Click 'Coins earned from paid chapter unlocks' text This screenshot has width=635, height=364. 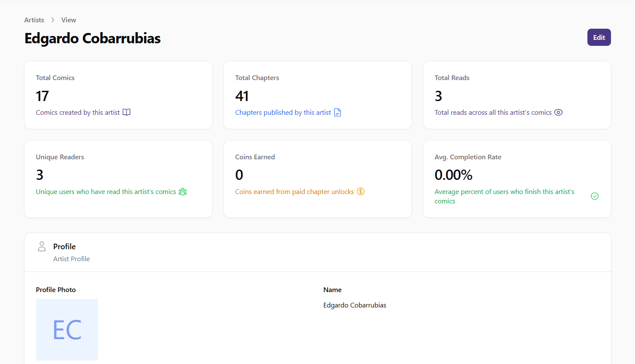[295, 191]
